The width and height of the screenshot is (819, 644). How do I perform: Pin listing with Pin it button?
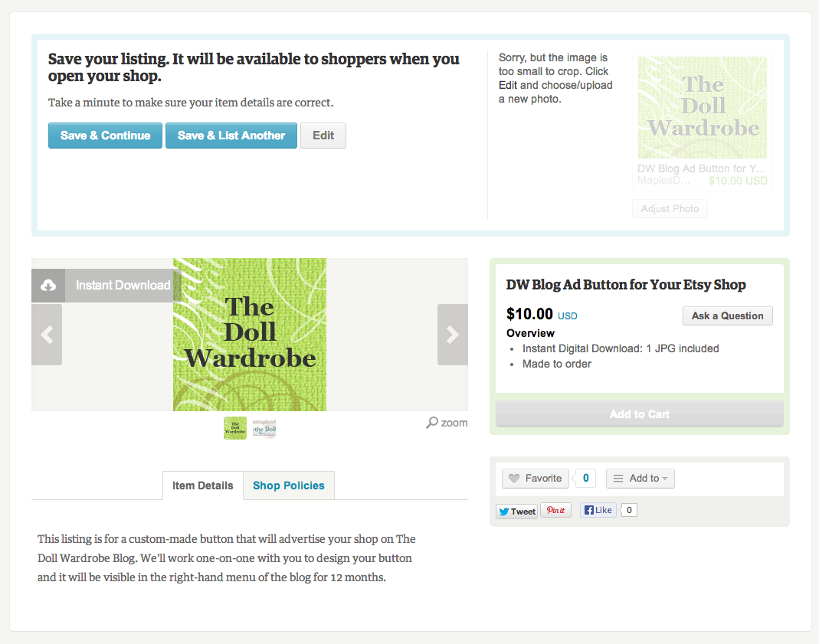point(555,511)
